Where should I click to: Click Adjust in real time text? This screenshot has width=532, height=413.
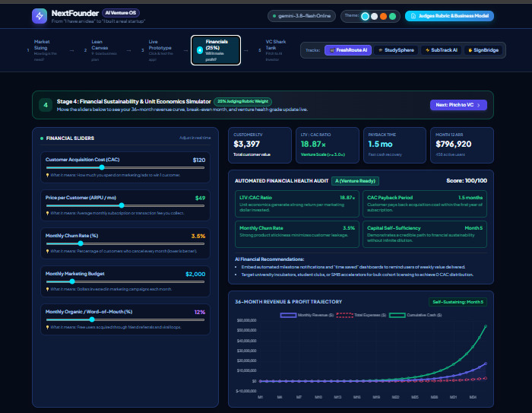[x=195, y=138]
